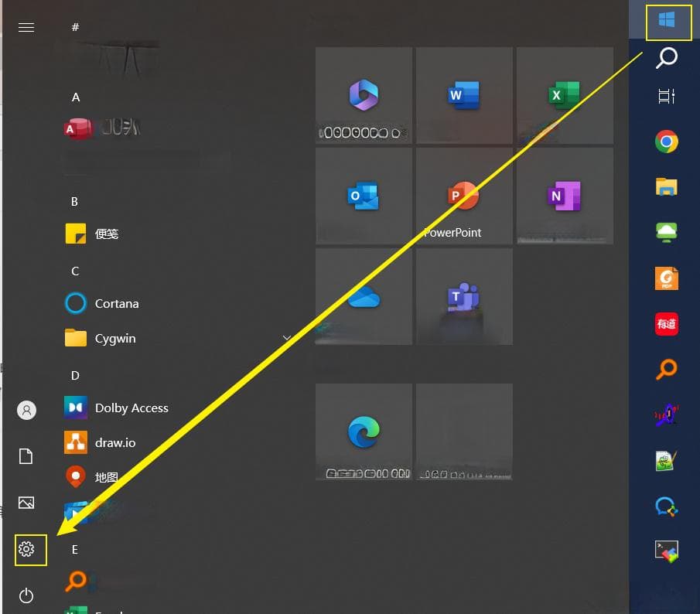Screen dimensions: 700x614
Task: Open the OneDrive tile
Action: [364, 296]
